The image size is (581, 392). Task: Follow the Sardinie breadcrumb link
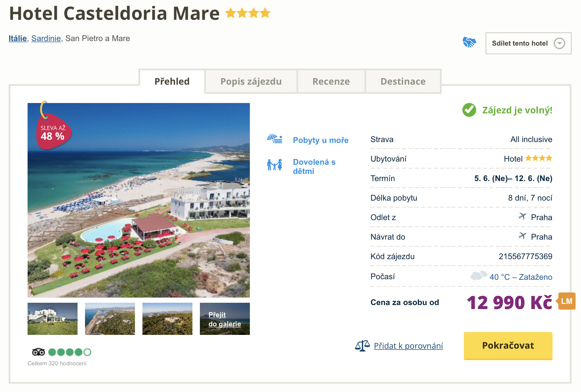[46, 38]
